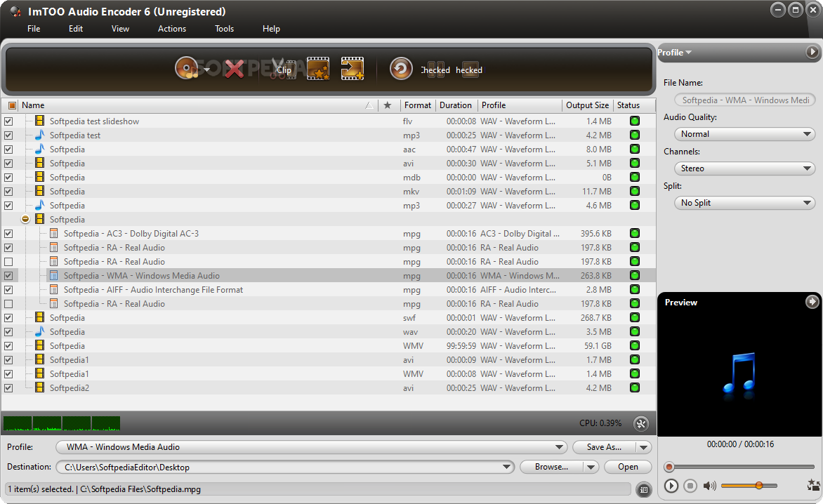Check the last Softpedia - RA row checkbox
The image size is (823, 504).
tap(8, 304)
